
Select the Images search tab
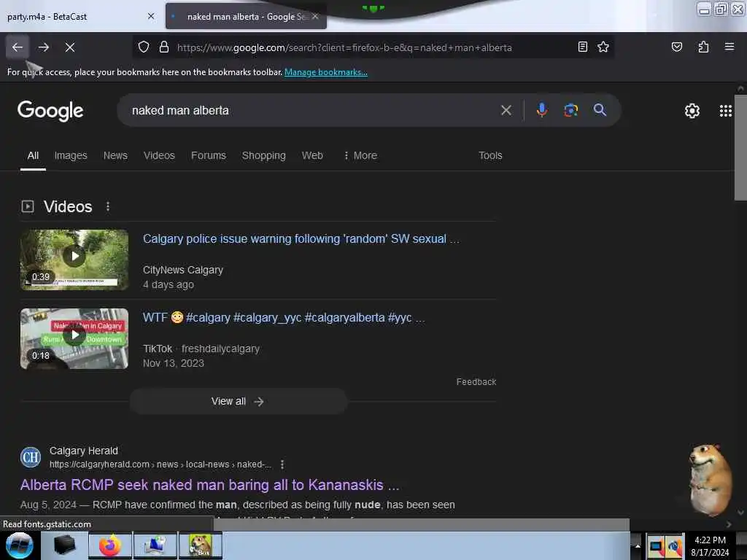tap(71, 156)
